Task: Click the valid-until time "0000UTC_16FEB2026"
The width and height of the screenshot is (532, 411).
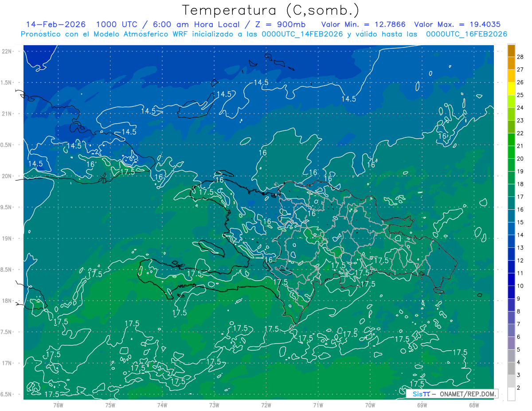Action: (x=466, y=34)
